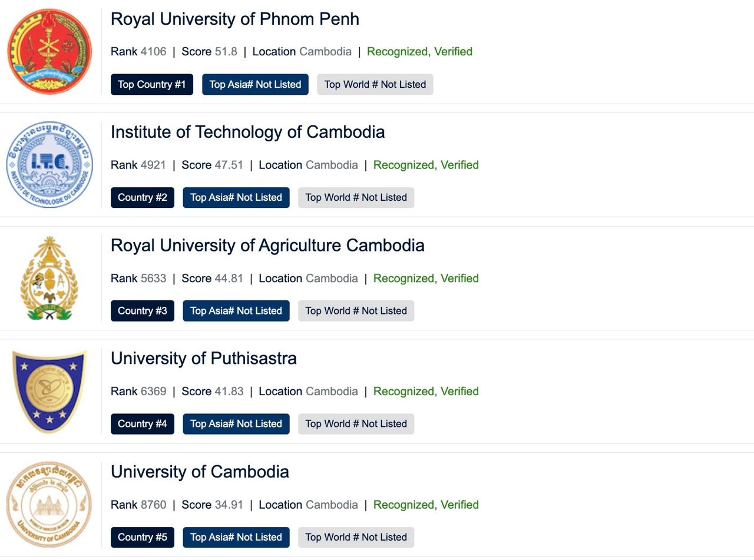This screenshot has height=560, width=754.
Task: Click the Top Country #1 badge
Action: tap(151, 84)
